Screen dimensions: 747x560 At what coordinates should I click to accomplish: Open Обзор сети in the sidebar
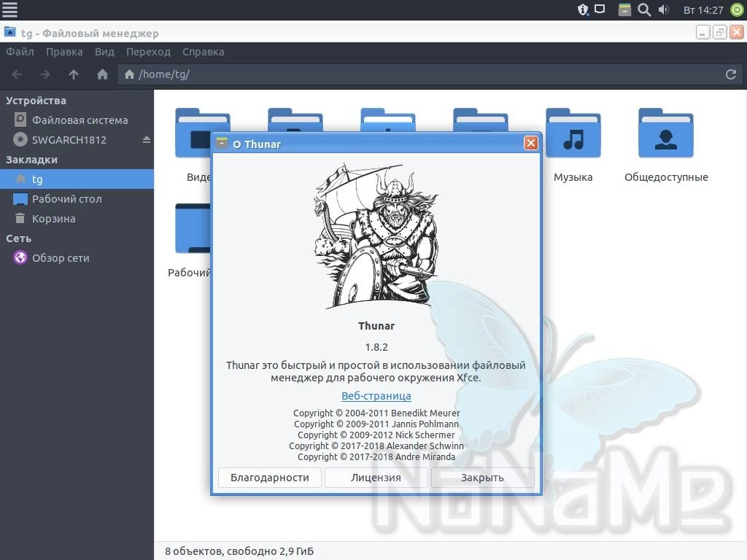click(x=77, y=257)
